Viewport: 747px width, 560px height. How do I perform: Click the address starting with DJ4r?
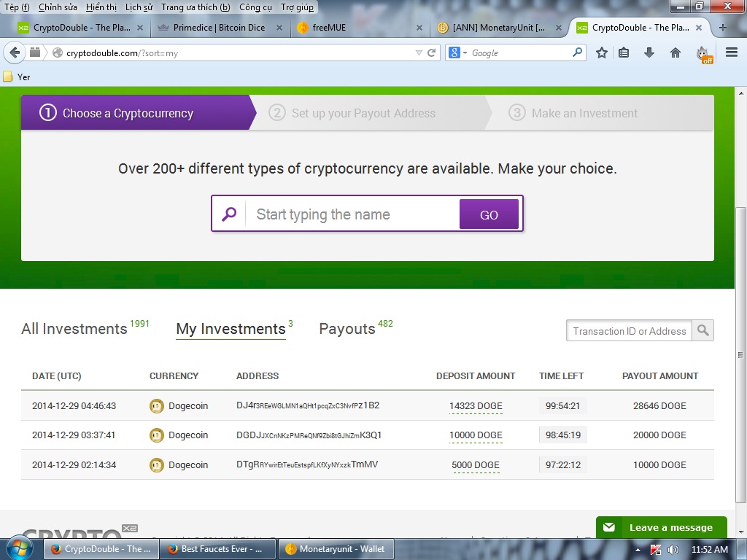click(308, 405)
